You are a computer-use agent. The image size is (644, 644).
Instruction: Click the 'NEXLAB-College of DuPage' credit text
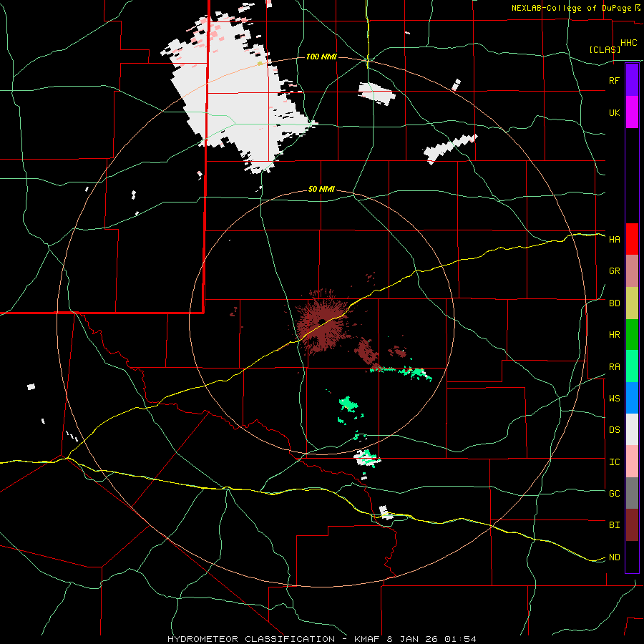click(572, 8)
